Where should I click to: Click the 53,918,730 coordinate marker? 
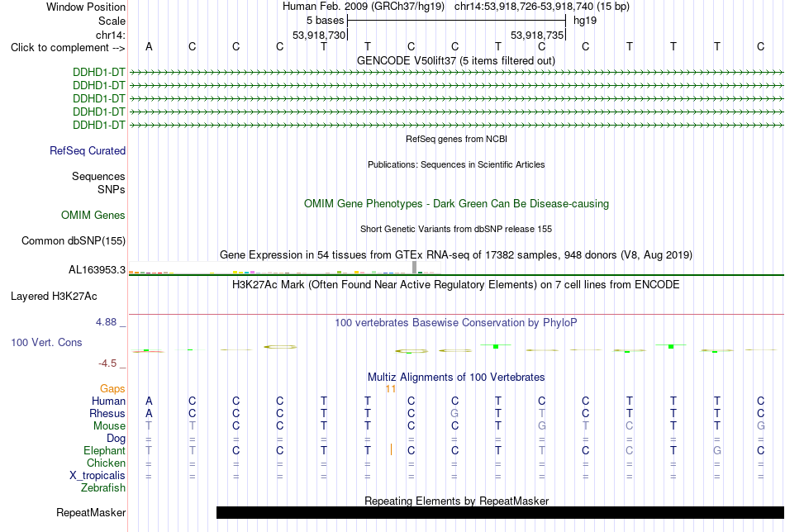319,35
